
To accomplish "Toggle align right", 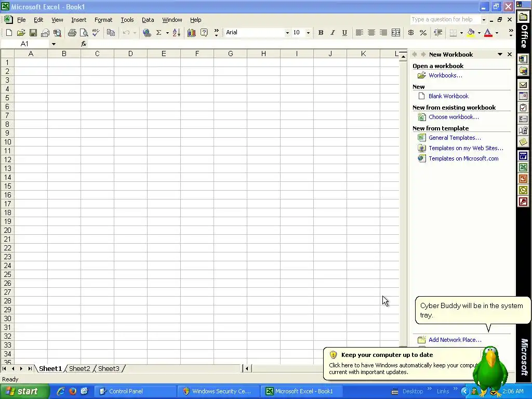I will click(383, 33).
